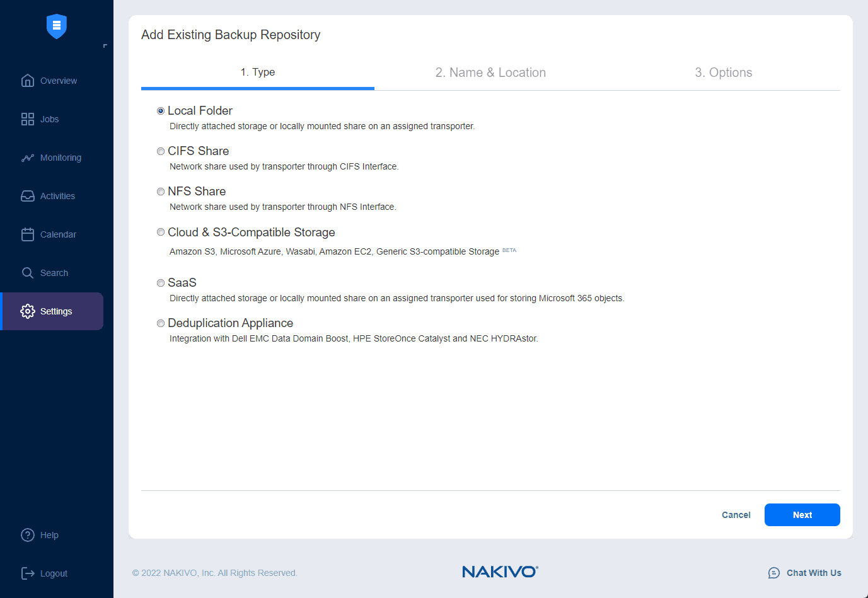Click the NAKIVO shield logo

click(x=56, y=26)
